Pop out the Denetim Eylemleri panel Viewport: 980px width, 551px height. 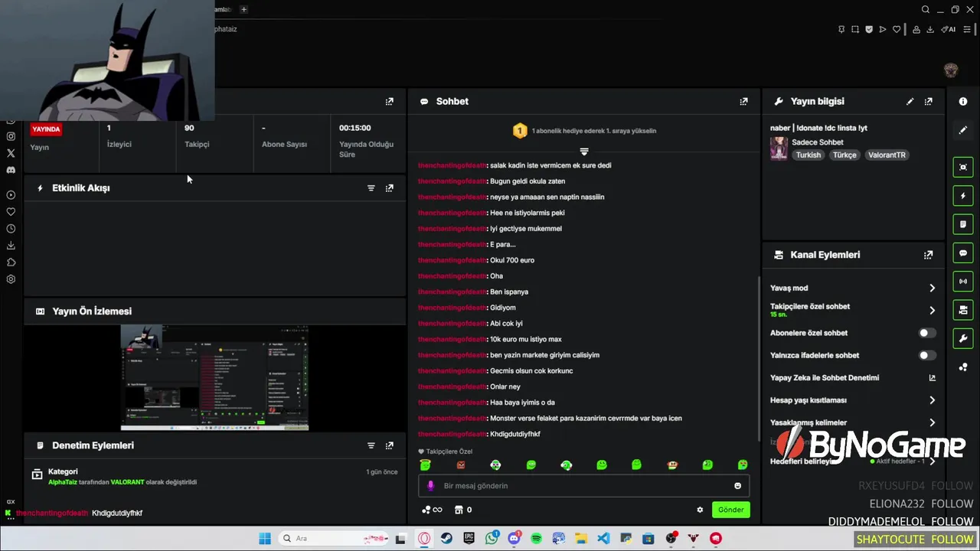389,445
